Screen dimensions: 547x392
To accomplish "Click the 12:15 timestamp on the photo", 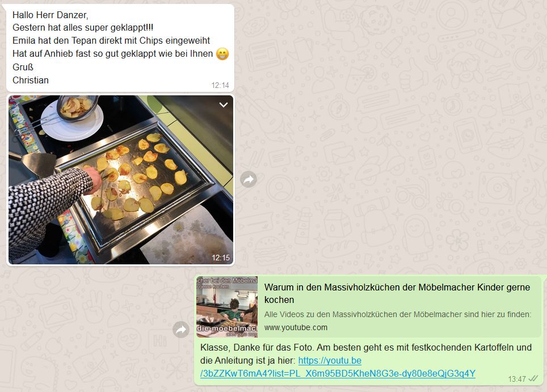I will (221, 258).
